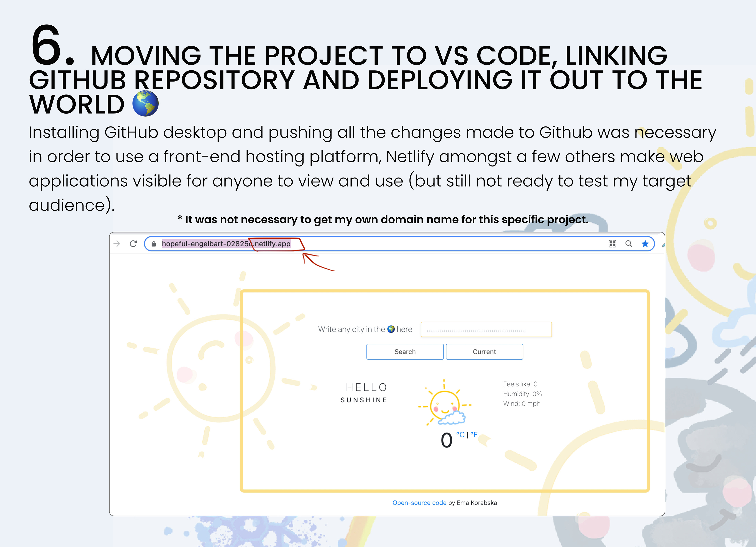The width and height of the screenshot is (756, 547).
Task: Click the Wind: 0 mph text
Action: 522,404
